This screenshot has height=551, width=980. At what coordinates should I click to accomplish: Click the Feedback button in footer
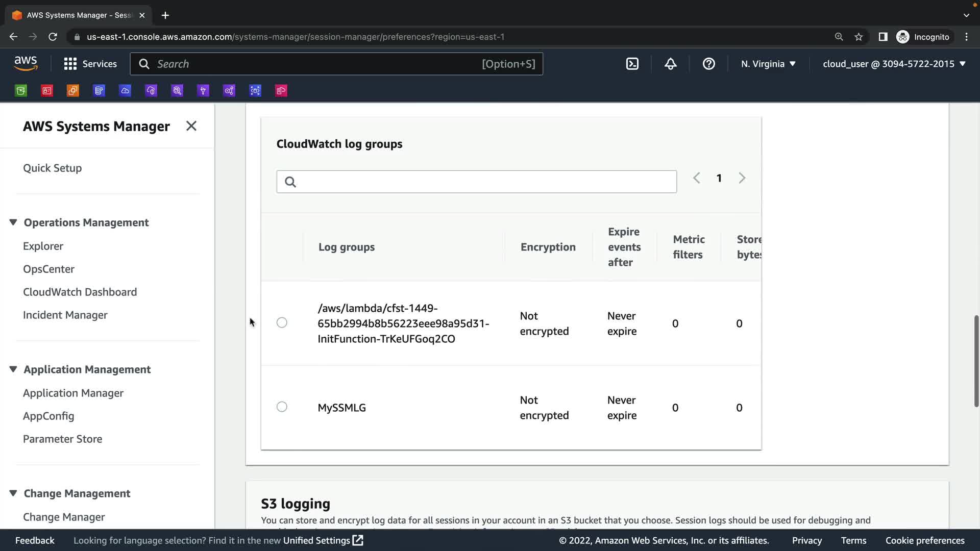click(x=35, y=540)
